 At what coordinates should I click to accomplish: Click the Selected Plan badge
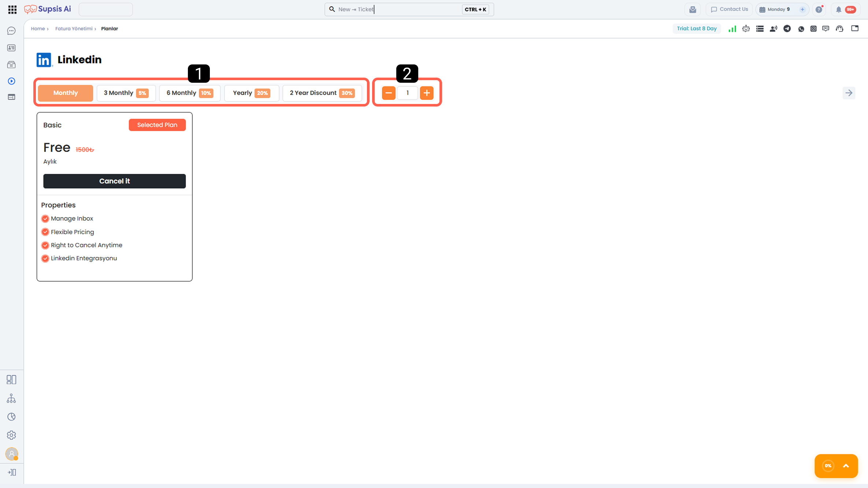157,125
